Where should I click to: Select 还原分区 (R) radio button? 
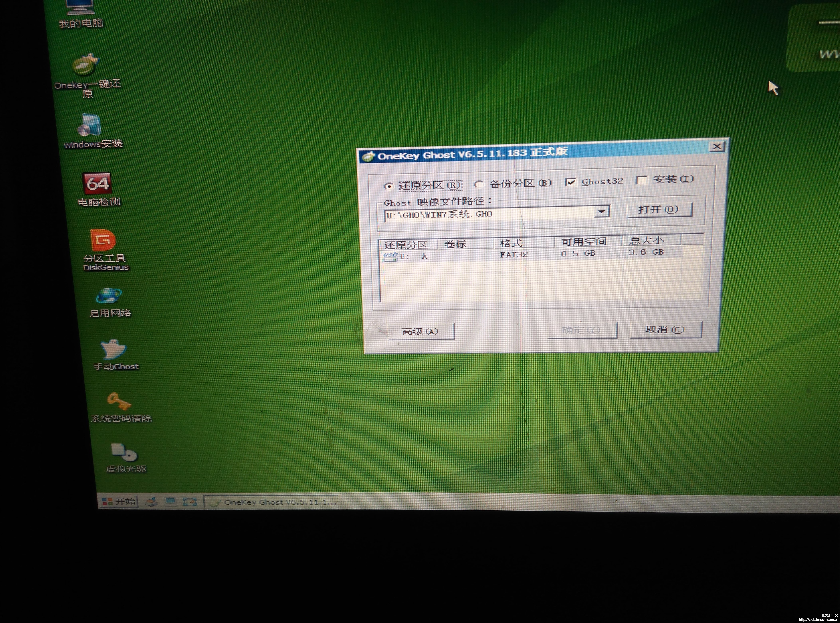click(x=389, y=186)
